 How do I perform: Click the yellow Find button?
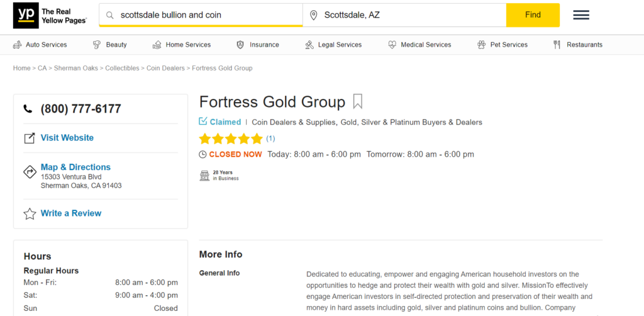[533, 15]
